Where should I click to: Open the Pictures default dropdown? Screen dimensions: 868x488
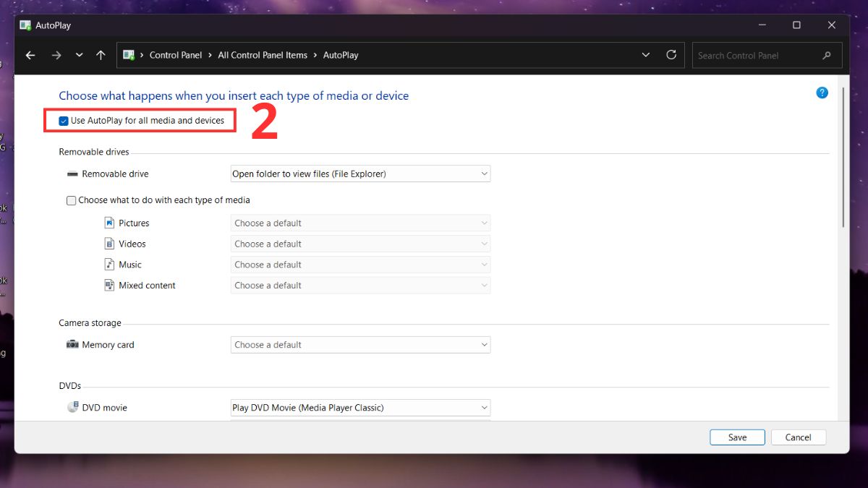point(360,223)
